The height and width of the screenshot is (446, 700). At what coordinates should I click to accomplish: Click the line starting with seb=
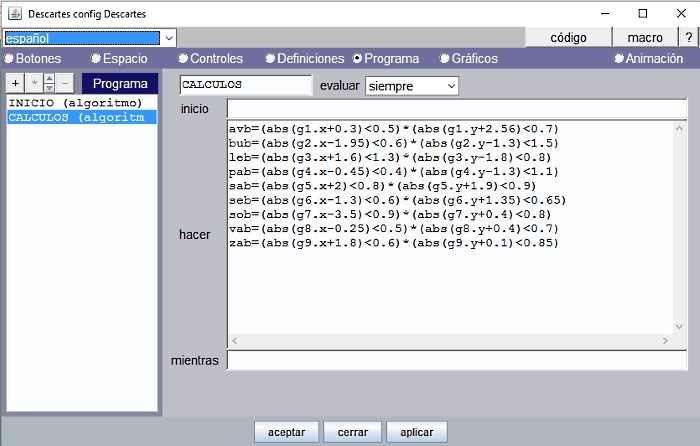pyautogui.click(x=397, y=200)
